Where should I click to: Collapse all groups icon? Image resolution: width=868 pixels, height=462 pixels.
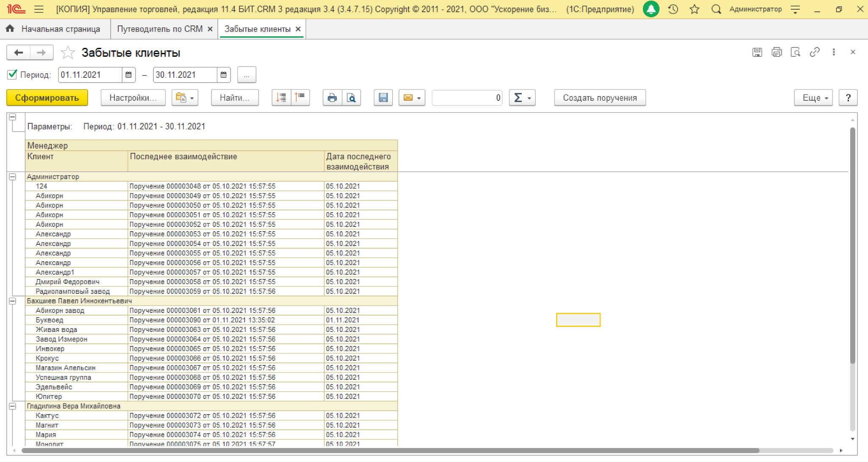300,98
